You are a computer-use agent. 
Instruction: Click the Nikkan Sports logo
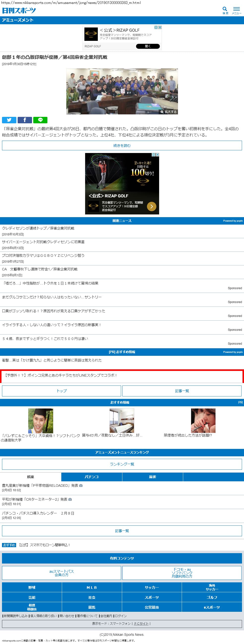[x=19, y=10]
